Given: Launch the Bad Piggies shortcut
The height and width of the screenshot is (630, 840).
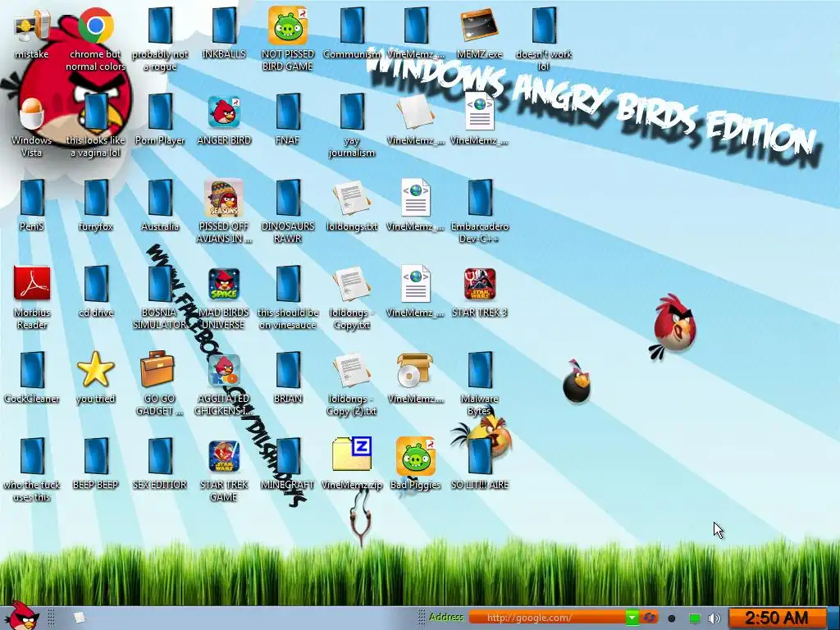Looking at the screenshot, I should pos(415,456).
